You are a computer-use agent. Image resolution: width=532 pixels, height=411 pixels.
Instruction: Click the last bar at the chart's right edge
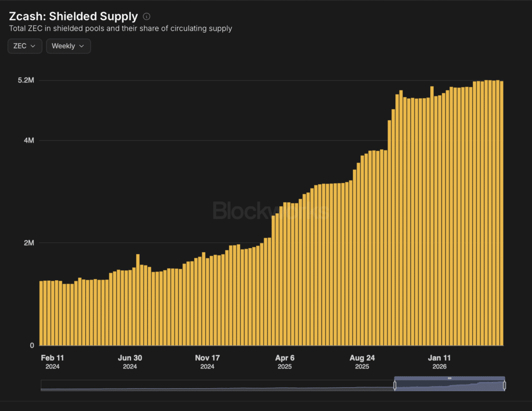pos(501,213)
